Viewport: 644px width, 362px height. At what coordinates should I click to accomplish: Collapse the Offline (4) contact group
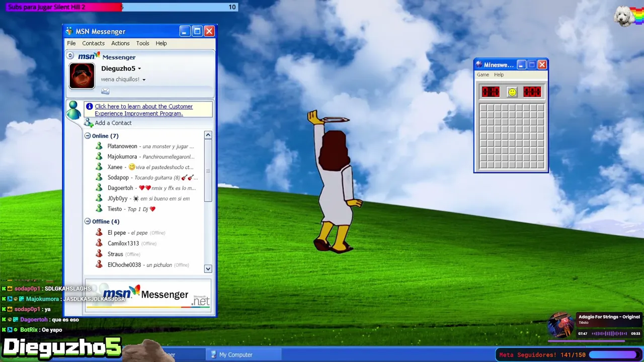[88, 221]
